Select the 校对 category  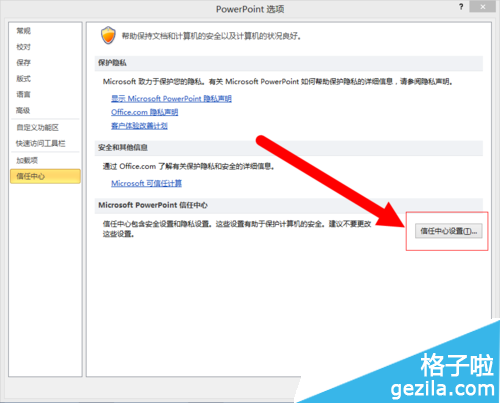24,47
